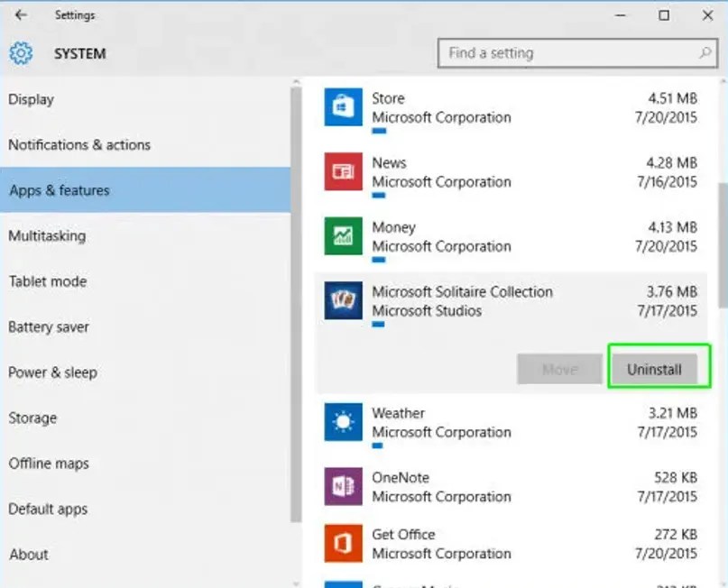Click the Microsoft Studios publisher text
The width and height of the screenshot is (728, 588).
[427, 311]
